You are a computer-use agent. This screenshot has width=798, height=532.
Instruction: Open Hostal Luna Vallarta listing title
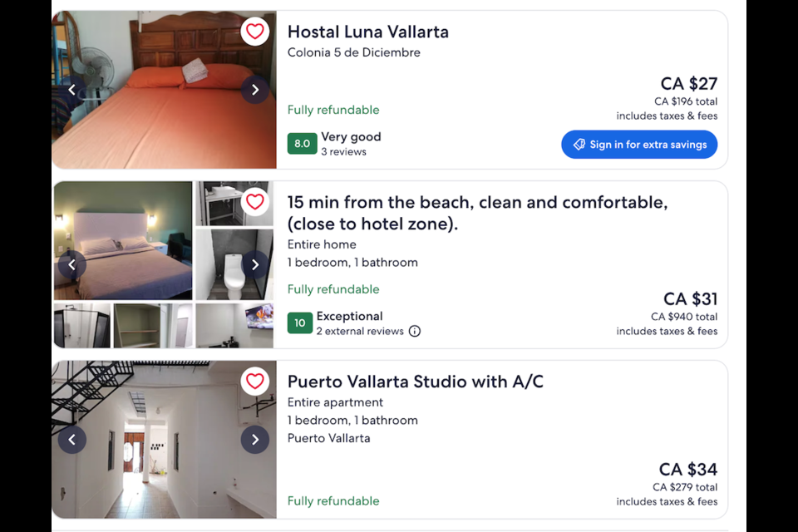click(368, 32)
